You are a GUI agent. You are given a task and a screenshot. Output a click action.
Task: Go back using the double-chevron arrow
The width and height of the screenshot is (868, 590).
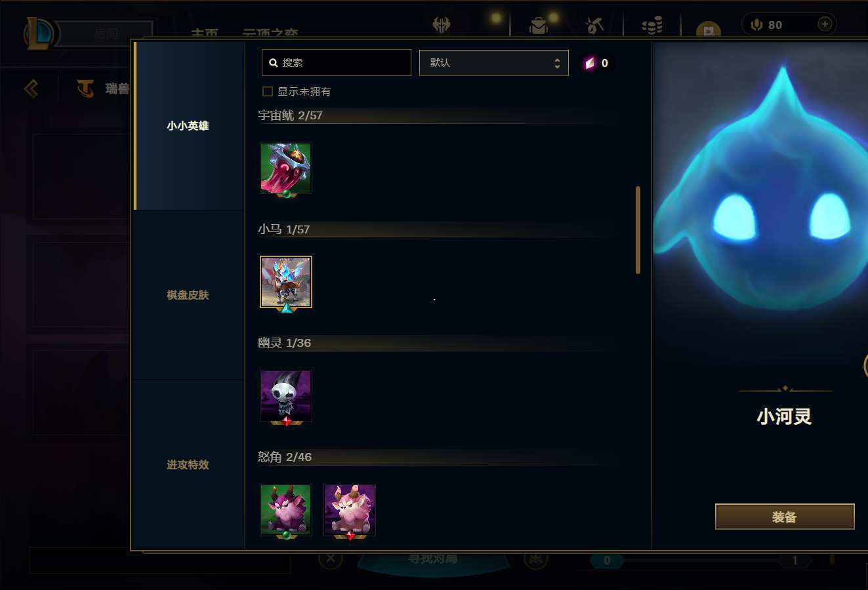(x=31, y=88)
